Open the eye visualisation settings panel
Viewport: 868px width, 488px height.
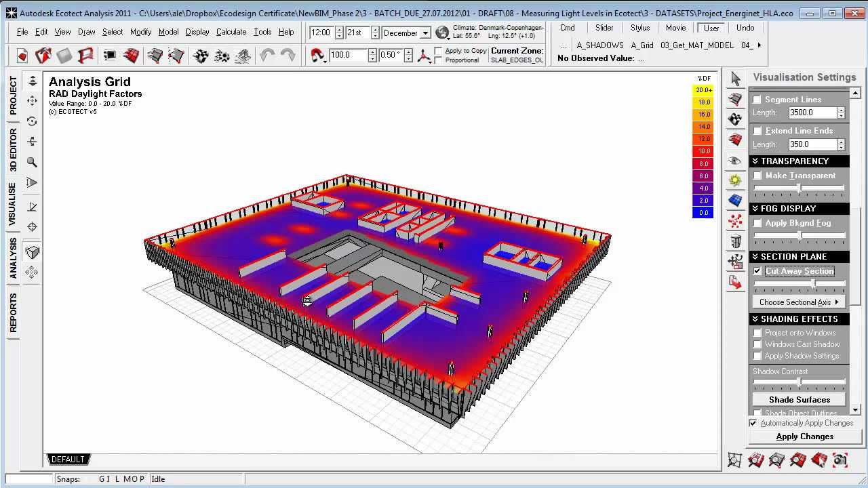[x=735, y=160]
